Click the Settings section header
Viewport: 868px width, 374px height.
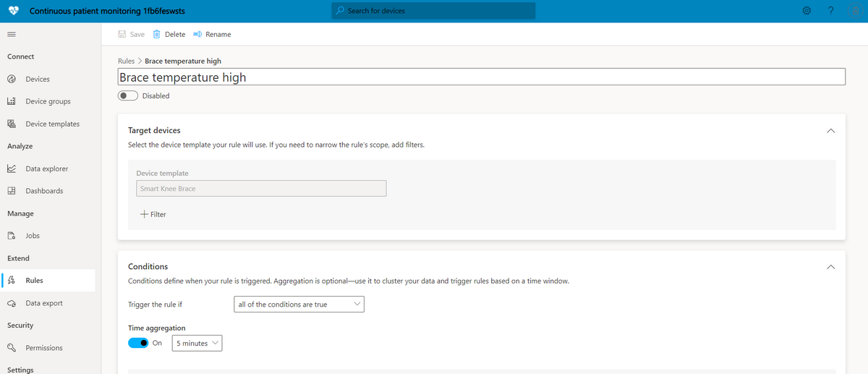coord(20,370)
